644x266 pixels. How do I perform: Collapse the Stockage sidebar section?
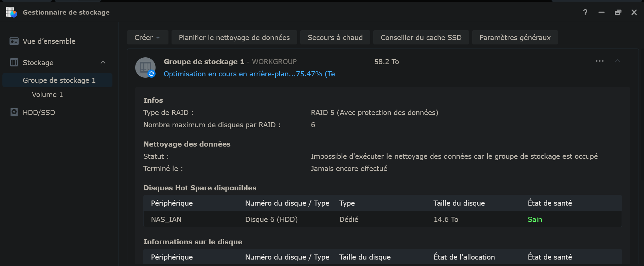[103, 62]
